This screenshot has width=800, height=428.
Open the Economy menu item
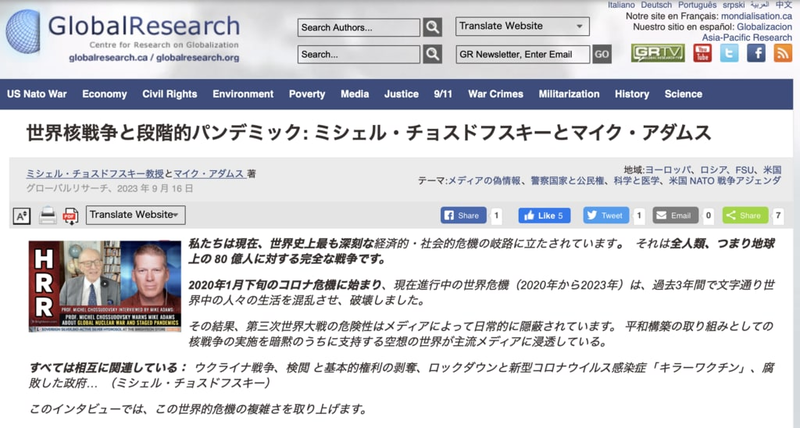pyautogui.click(x=105, y=94)
